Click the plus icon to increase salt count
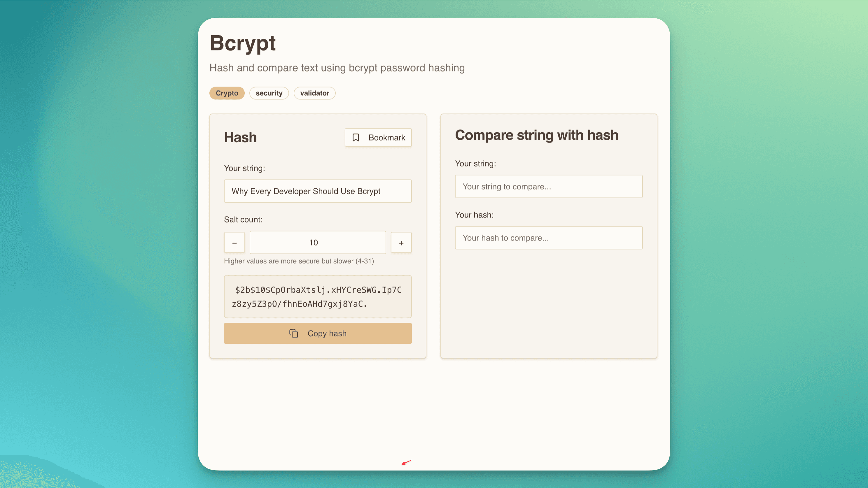 pyautogui.click(x=401, y=242)
